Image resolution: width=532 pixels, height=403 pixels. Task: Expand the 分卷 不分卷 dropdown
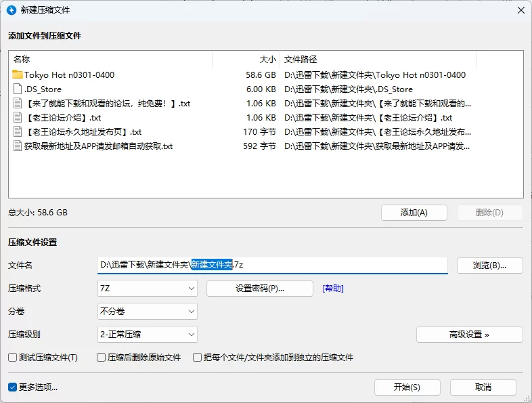148,312
